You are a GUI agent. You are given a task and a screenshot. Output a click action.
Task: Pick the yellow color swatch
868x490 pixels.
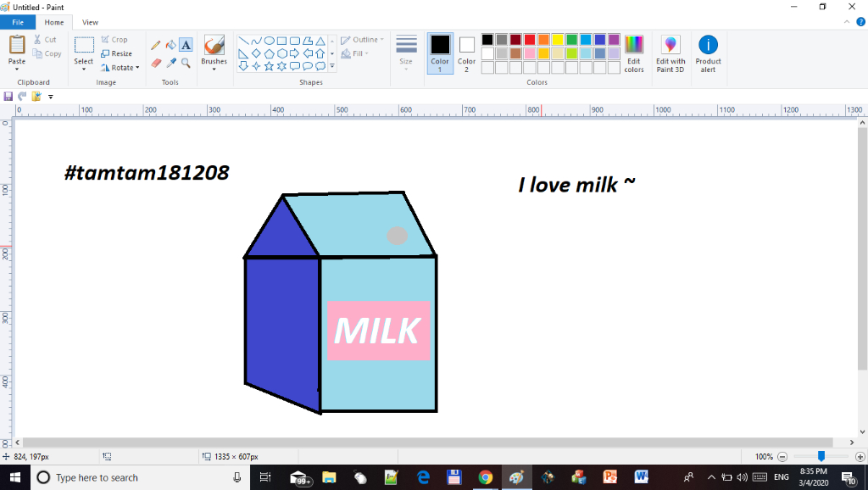click(558, 39)
